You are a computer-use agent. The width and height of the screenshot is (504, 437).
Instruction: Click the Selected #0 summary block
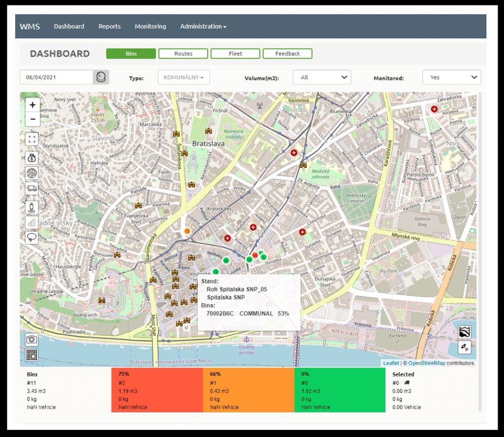pos(431,390)
